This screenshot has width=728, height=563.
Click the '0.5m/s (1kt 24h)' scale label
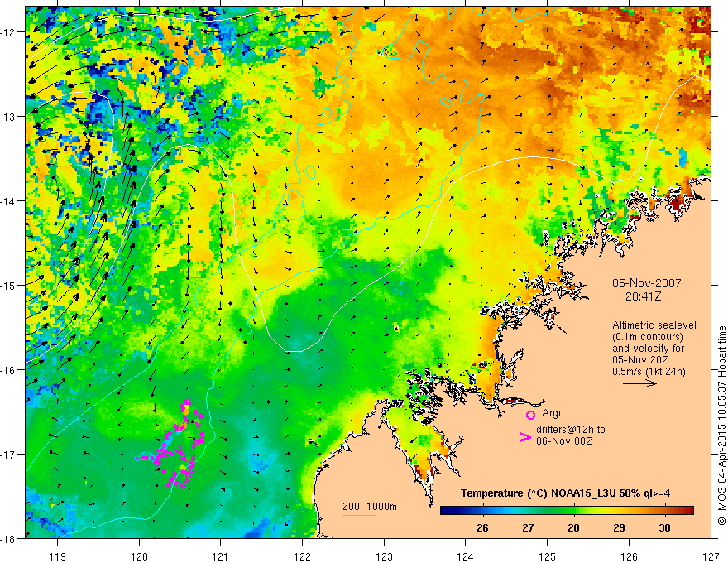coord(649,372)
